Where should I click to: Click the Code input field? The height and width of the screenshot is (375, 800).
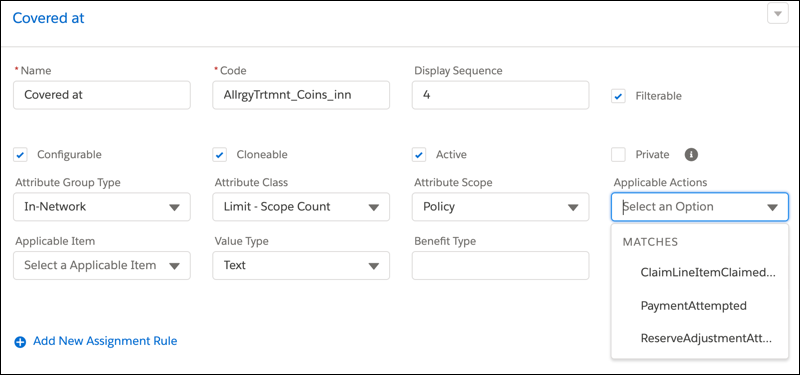point(301,95)
